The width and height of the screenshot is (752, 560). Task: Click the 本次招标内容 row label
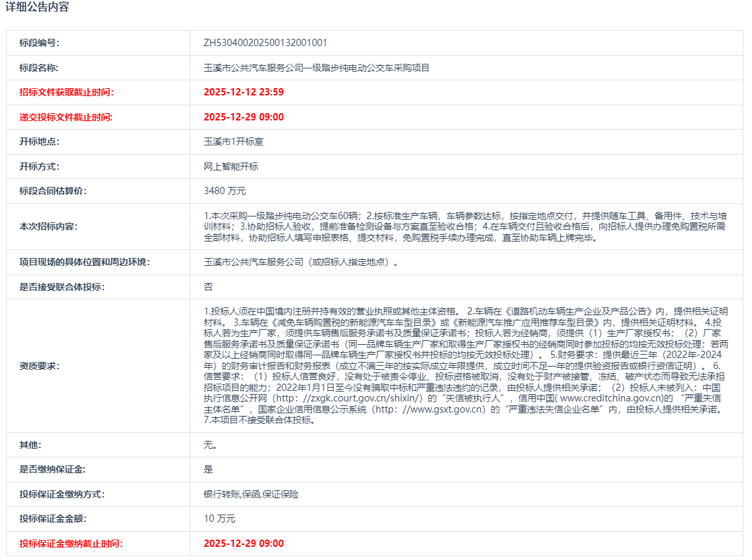coord(48,226)
